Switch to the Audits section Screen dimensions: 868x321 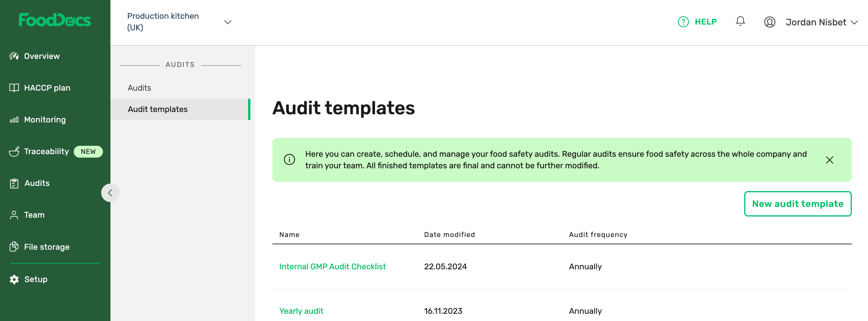pyautogui.click(x=140, y=88)
